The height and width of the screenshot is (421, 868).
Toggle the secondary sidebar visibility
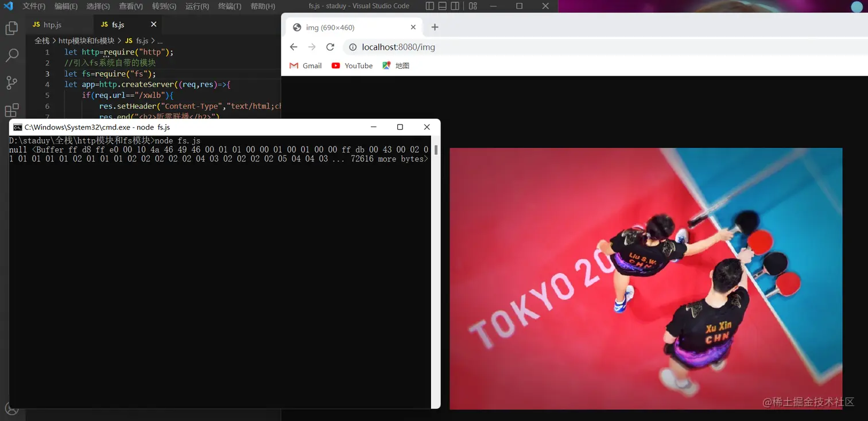(x=455, y=6)
